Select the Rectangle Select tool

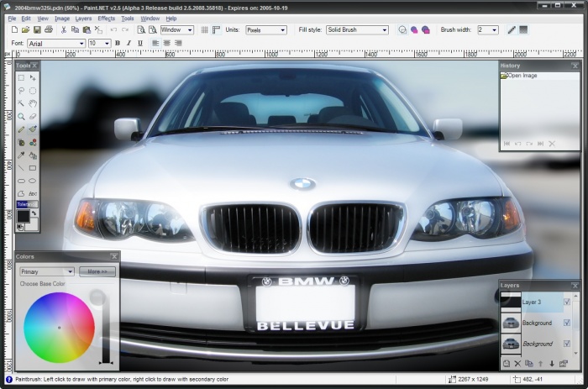[21, 77]
